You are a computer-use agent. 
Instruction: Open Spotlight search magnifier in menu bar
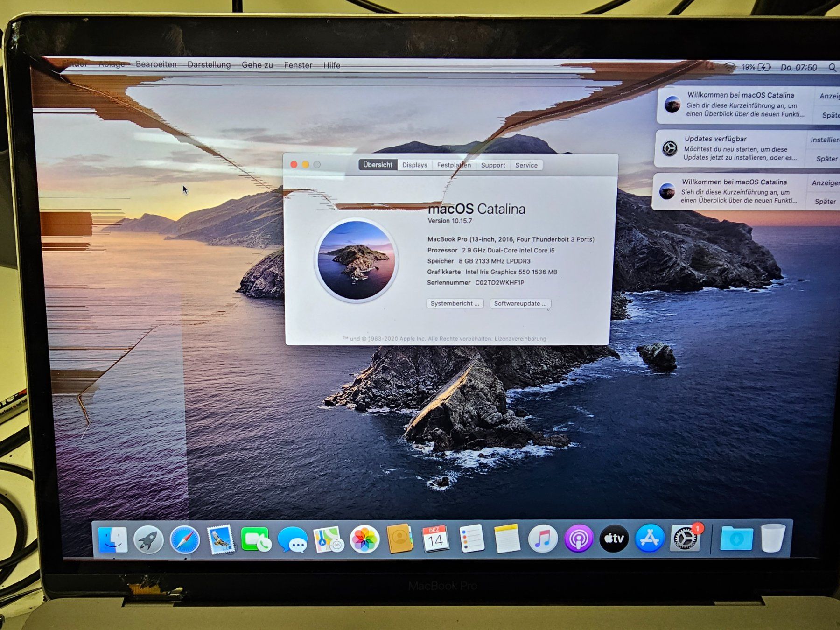[832, 68]
